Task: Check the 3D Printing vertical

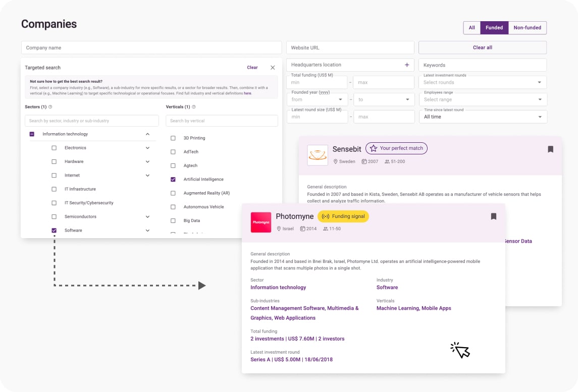Action: tap(173, 138)
